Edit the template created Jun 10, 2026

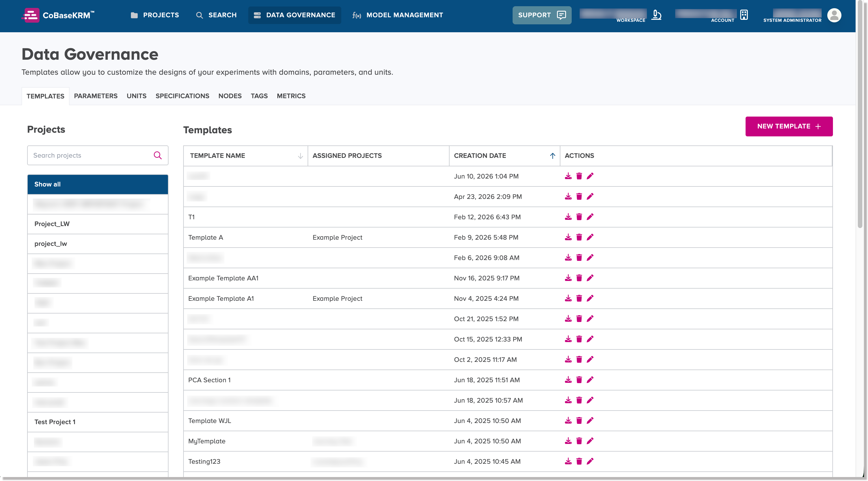coord(590,176)
